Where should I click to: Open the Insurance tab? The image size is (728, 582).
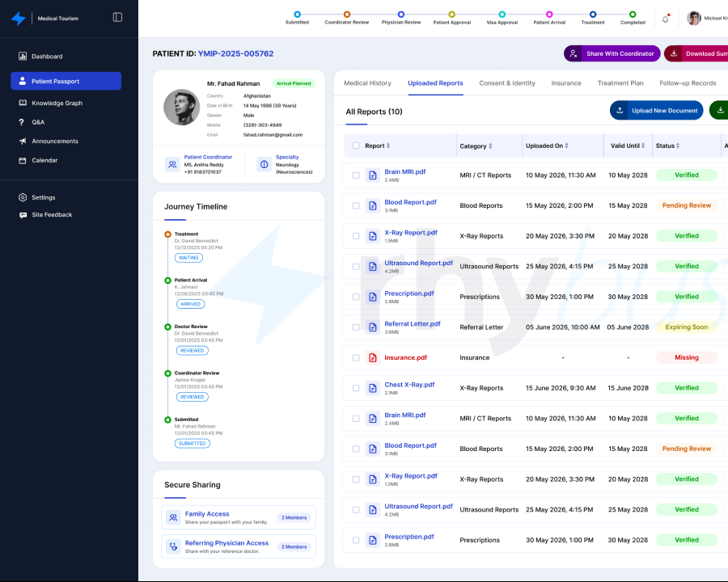tap(566, 83)
